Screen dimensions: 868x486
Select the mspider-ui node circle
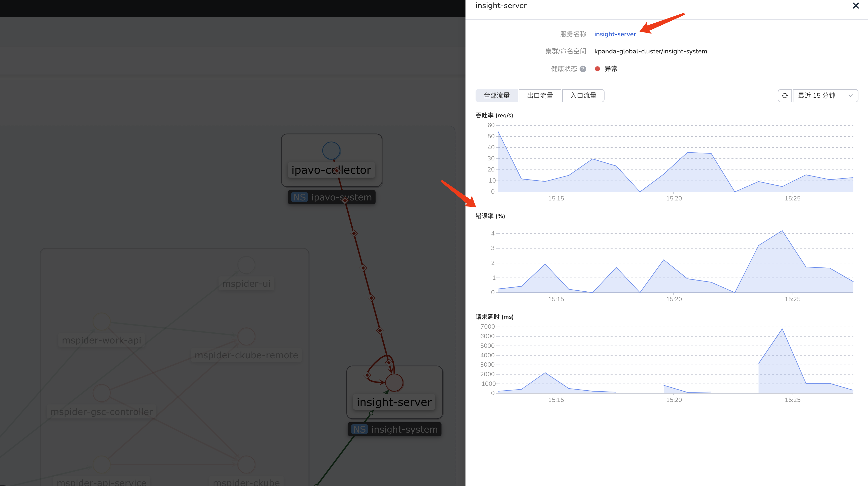pyautogui.click(x=246, y=265)
